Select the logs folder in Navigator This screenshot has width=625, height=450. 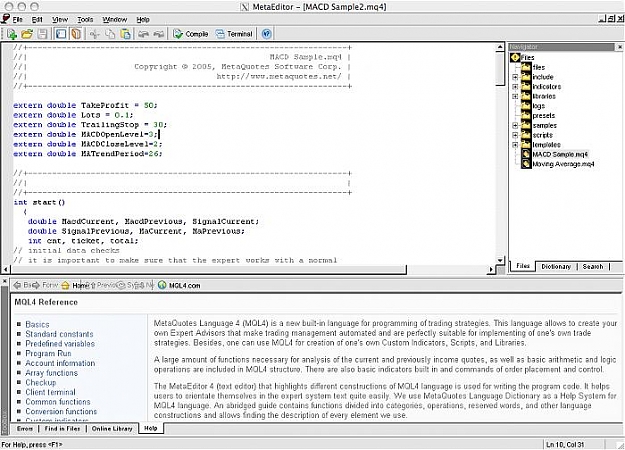click(x=539, y=106)
